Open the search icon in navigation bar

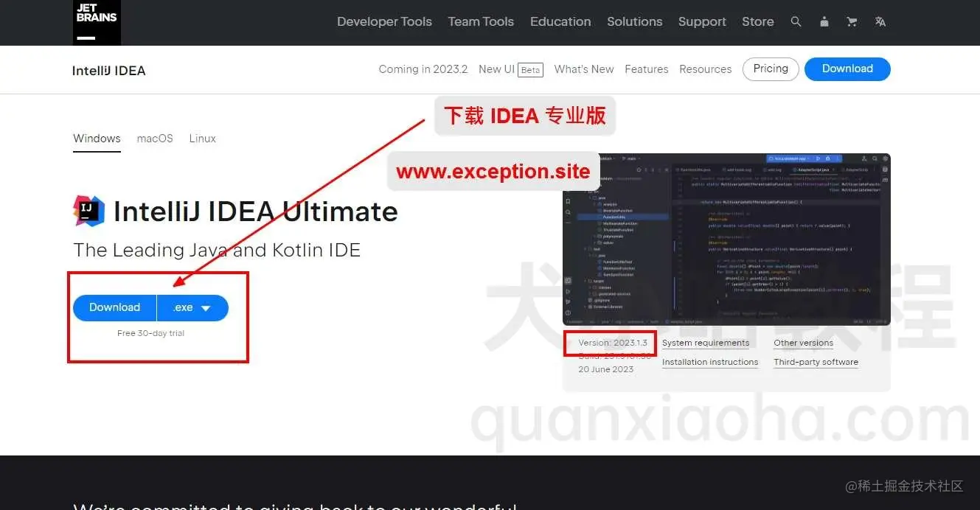(x=796, y=21)
